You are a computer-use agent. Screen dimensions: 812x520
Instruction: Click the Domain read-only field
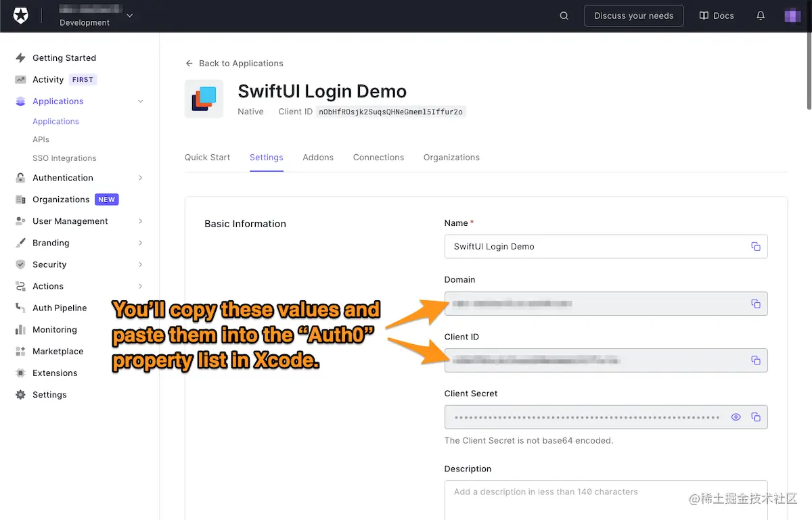click(606, 304)
